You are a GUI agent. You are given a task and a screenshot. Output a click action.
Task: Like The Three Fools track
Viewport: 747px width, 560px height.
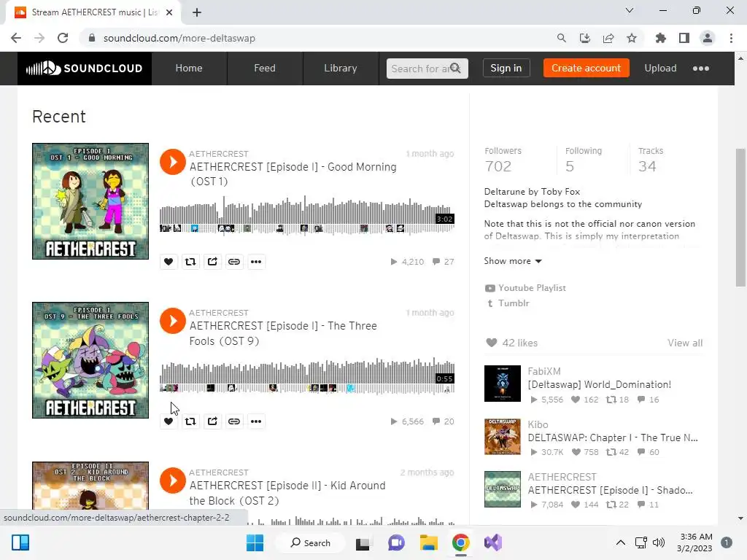click(x=169, y=421)
